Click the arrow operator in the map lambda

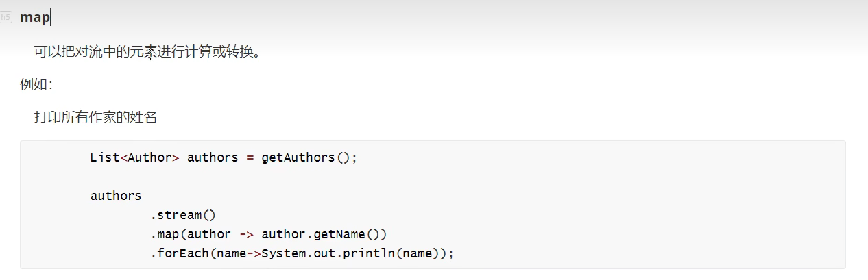[246, 234]
